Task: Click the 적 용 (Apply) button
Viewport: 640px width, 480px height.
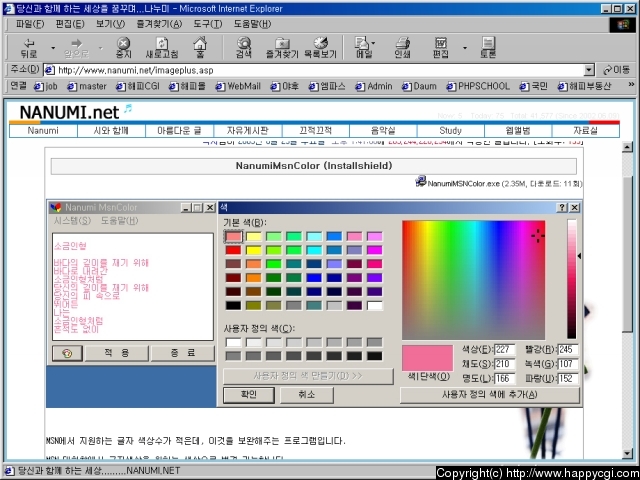Action: (116, 353)
